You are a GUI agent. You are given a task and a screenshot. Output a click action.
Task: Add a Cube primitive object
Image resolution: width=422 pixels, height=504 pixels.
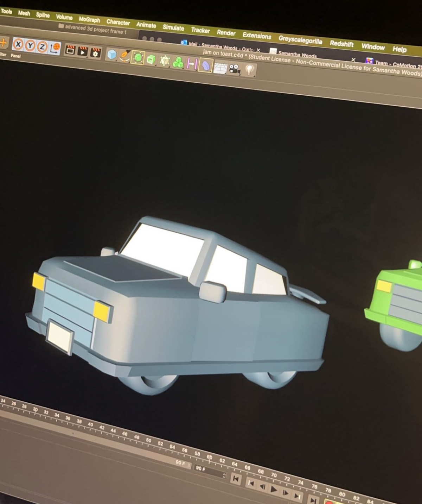(112, 55)
